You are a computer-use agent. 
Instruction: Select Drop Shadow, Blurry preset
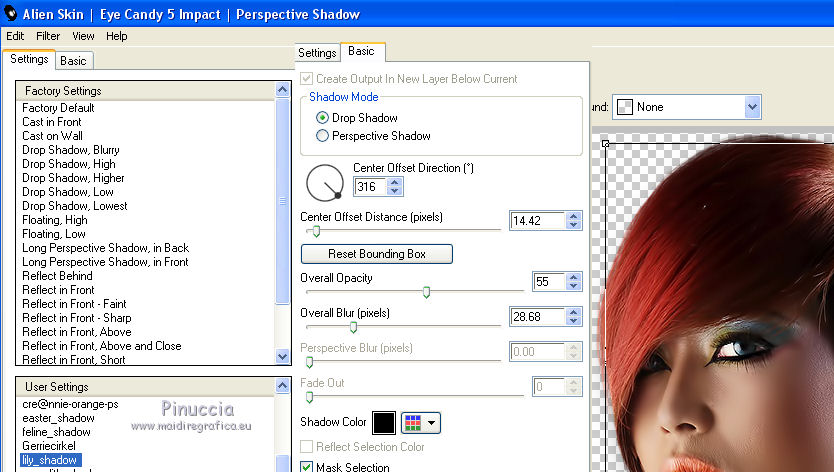pyautogui.click(x=71, y=150)
